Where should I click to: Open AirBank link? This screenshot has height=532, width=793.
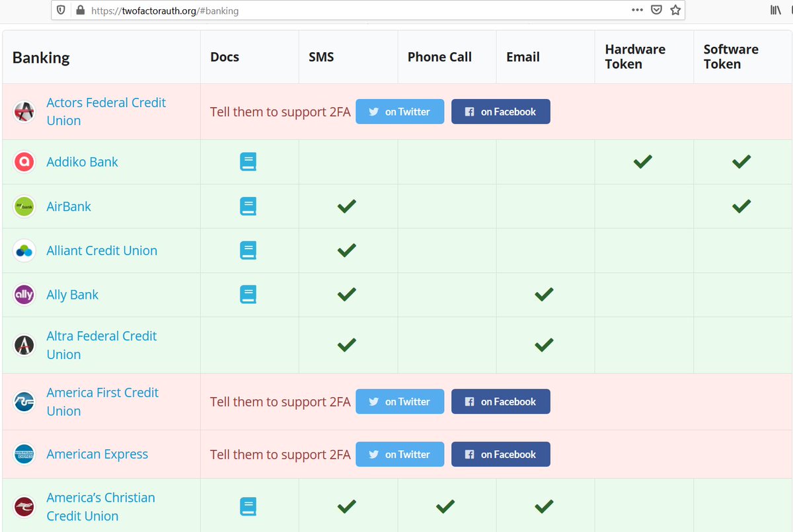[69, 206]
